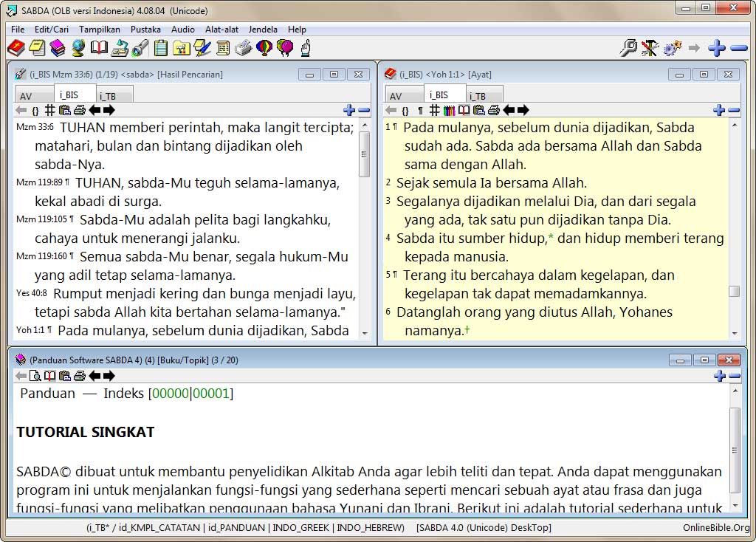This screenshot has height=542, width=756.
Task: Click the pointing hand toolbar icon
Action: point(305,49)
